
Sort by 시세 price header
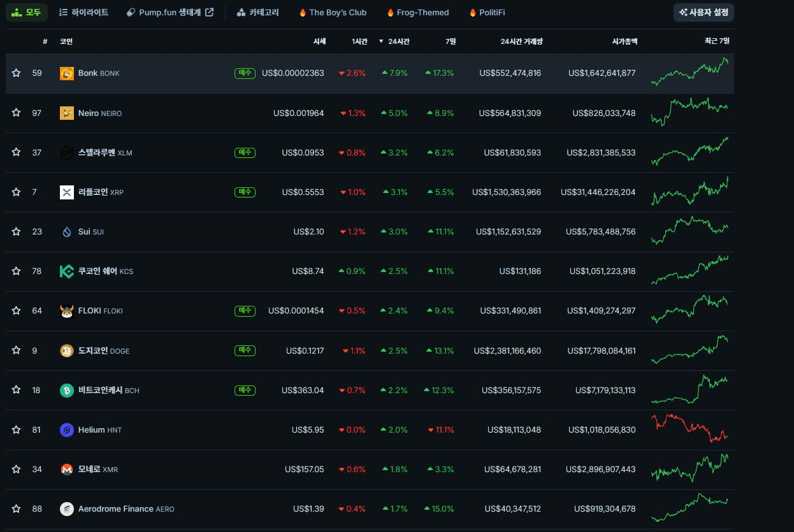pos(319,41)
